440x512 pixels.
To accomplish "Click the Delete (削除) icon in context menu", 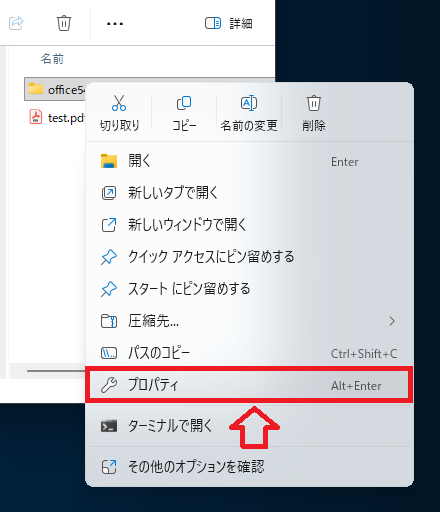I will (314, 103).
